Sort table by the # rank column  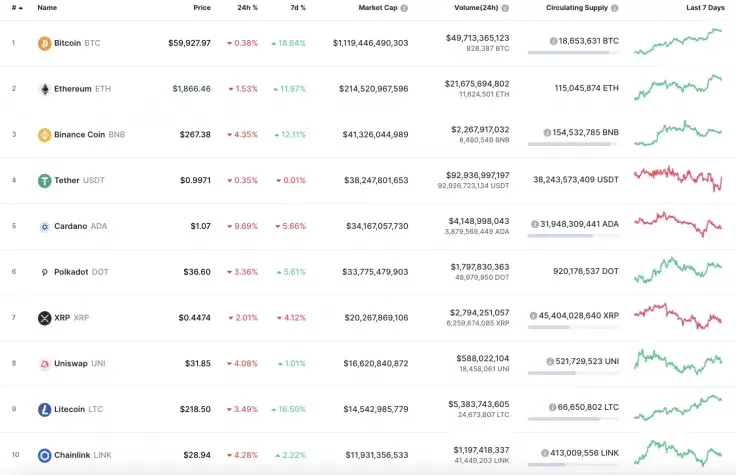(x=16, y=8)
